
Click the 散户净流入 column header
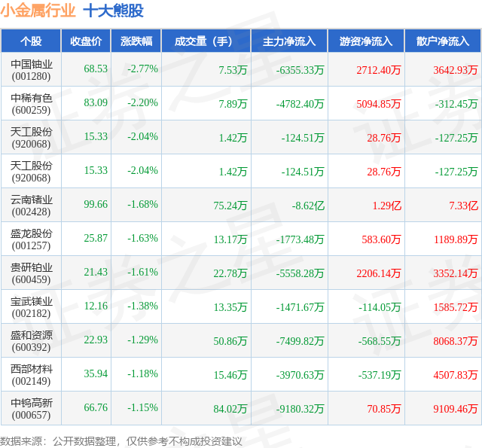coord(443,41)
